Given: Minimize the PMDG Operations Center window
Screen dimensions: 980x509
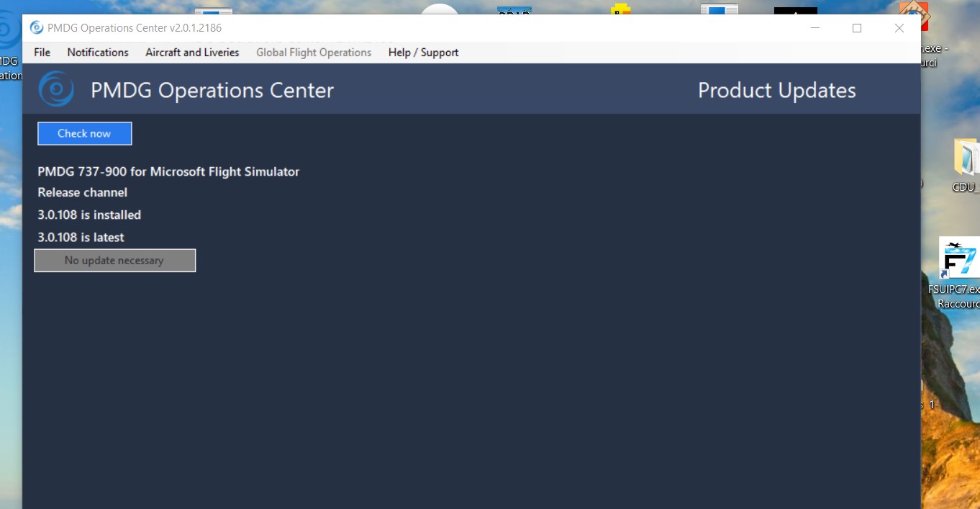Looking at the screenshot, I should tap(815, 28).
